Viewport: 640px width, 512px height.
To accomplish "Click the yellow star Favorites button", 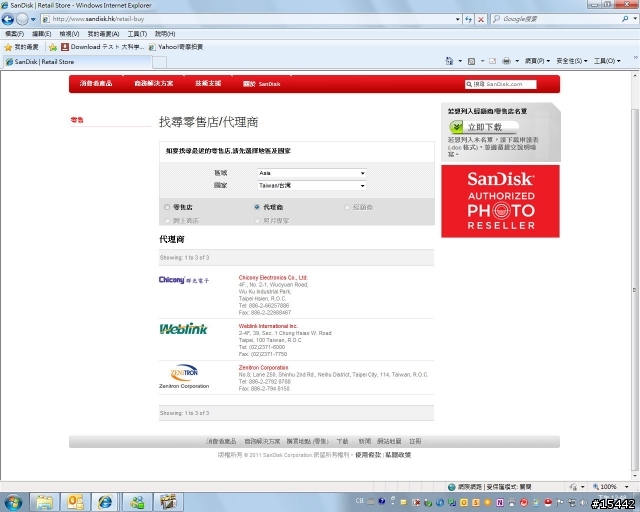I will (8, 47).
